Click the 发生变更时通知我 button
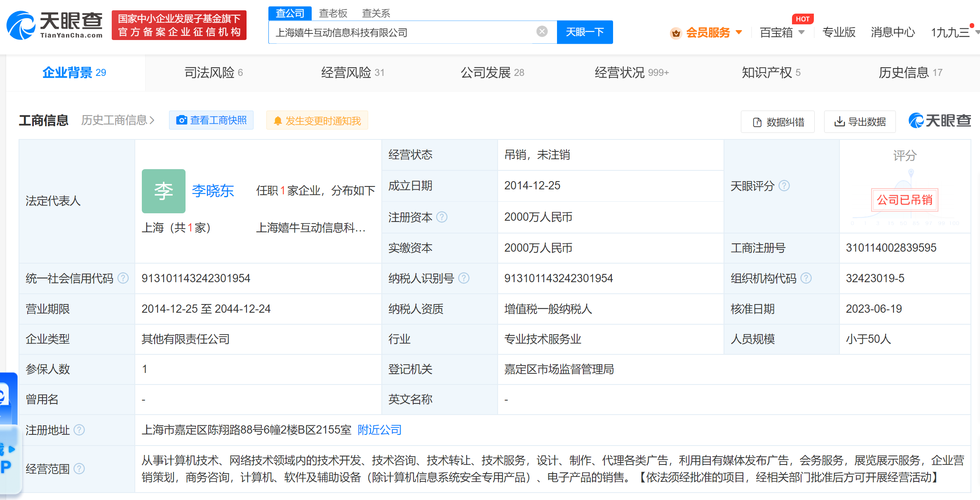The image size is (980, 500). pos(317,120)
